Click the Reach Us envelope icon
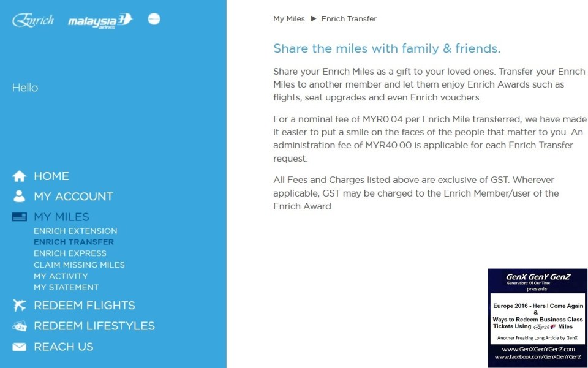The height and width of the screenshot is (368, 588). click(20, 347)
